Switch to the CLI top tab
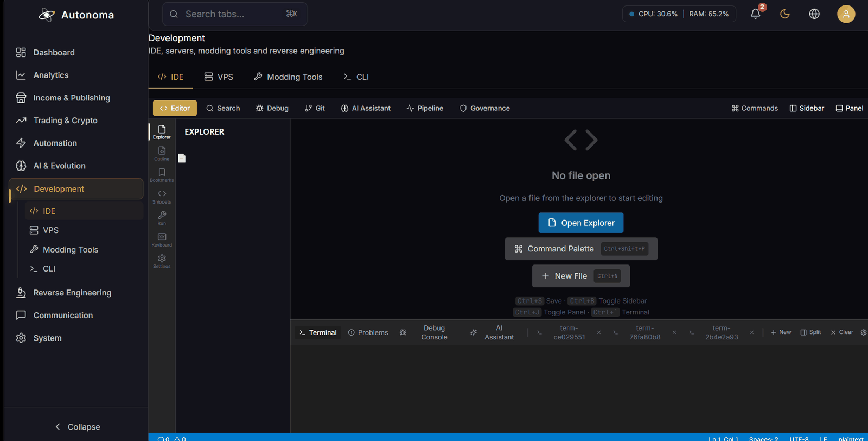The height and width of the screenshot is (441, 868). click(356, 77)
